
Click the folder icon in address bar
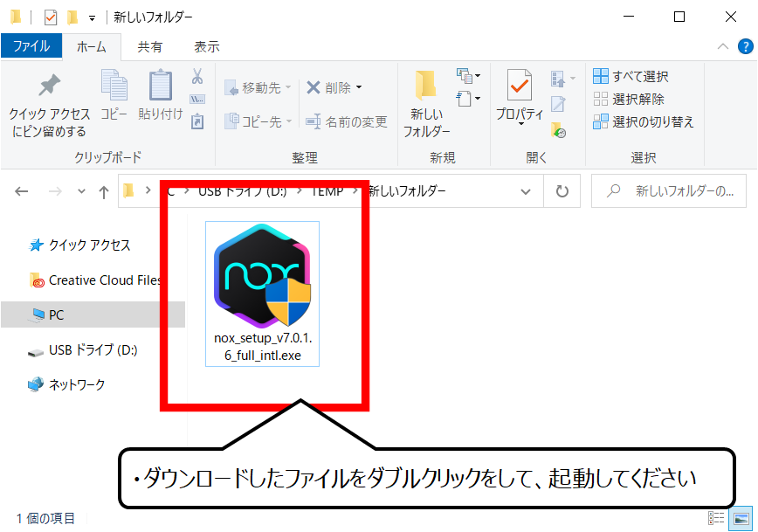(128, 191)
